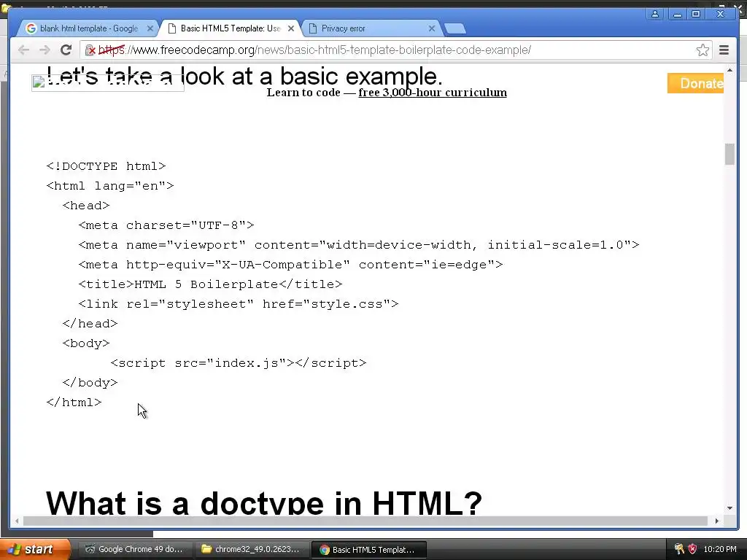Close the Basic HTML5 Template tab

[291, 28]
